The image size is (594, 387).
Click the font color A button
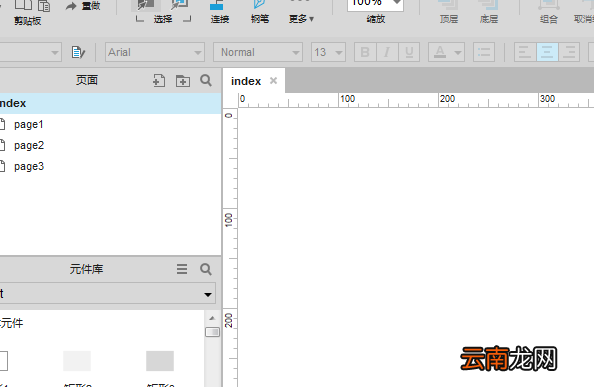tap(440, 52)
